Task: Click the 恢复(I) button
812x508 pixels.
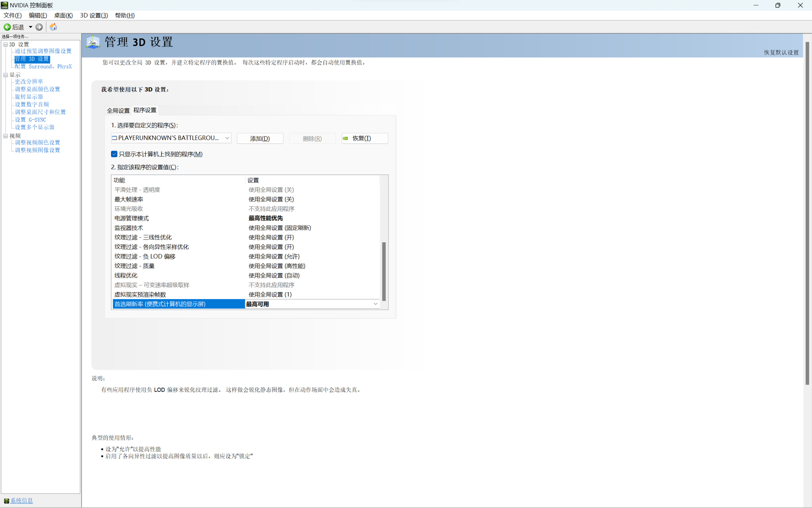Action: 365,138
